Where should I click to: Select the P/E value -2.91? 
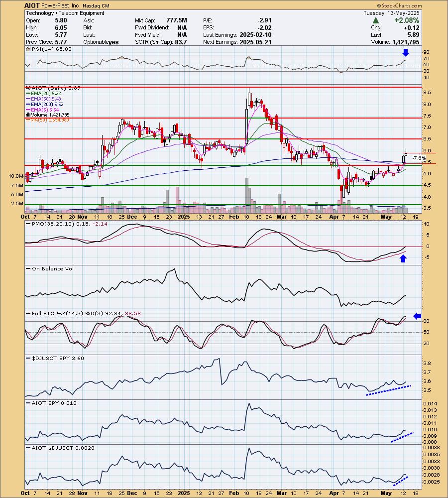coord(264,20)
